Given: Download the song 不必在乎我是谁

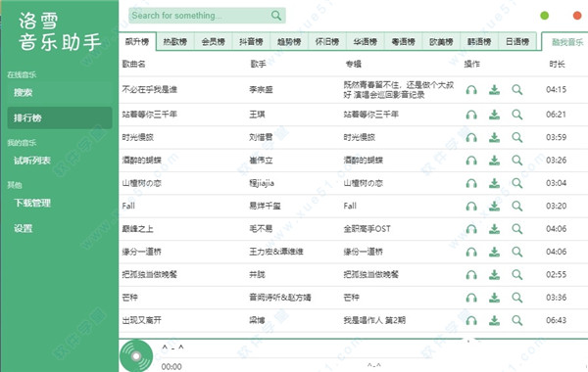Looking at the screenshot, I should pos(494,90).
